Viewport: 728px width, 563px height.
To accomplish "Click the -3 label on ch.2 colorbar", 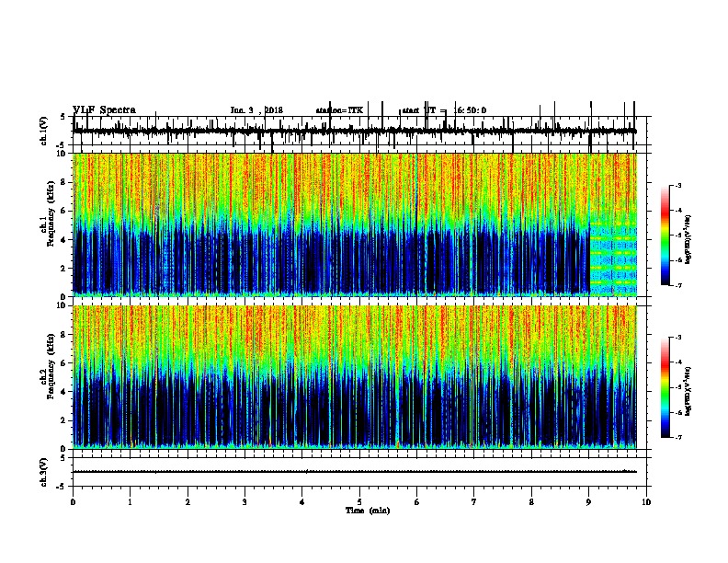I will click(x=677, y=338).
